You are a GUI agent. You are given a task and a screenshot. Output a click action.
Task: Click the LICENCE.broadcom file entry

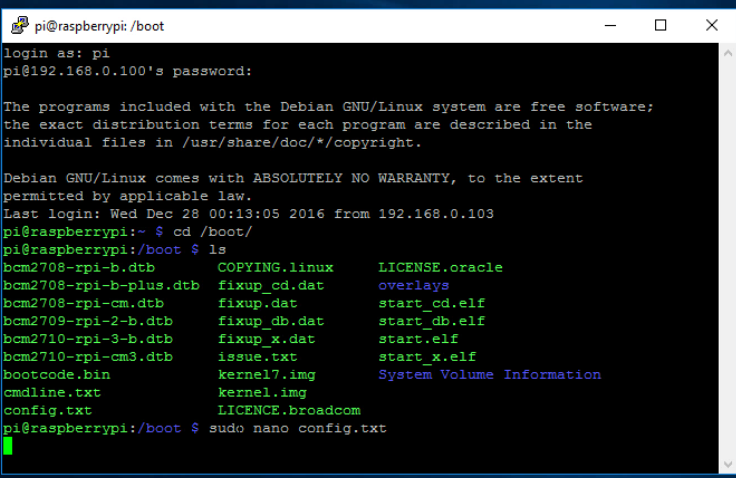[288, 410]
